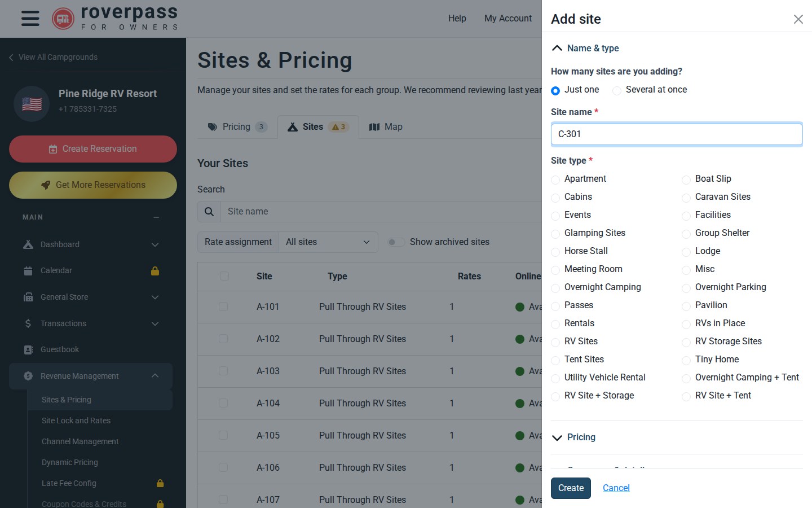Open Channel Management page
The width and height of the screenshot is (812, 508).
click(80, 441)
